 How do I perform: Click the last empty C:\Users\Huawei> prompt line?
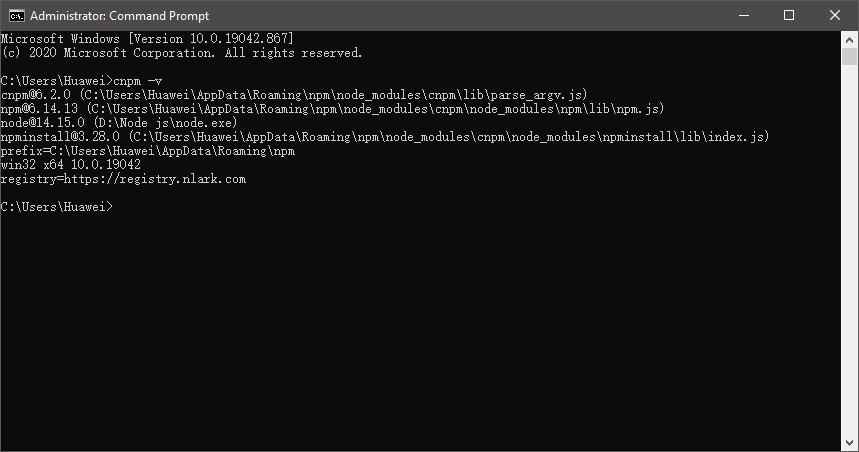point(57,207)
